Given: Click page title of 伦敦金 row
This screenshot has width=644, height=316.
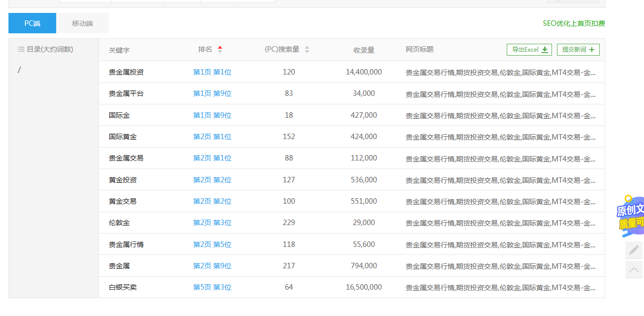Looking at the screenshot, I should 500,223.
